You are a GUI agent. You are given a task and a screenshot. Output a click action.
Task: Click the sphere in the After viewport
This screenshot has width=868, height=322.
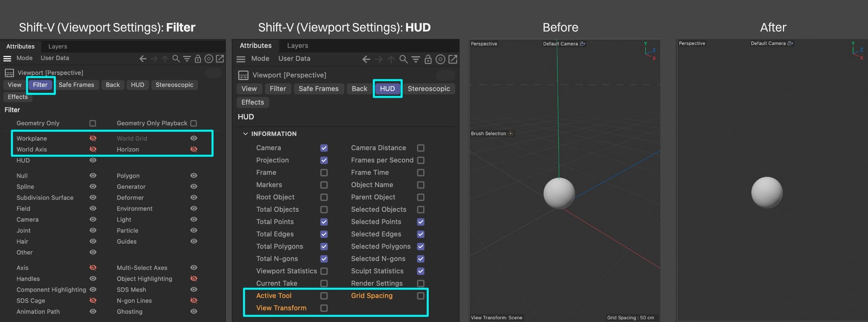[767, 192]
